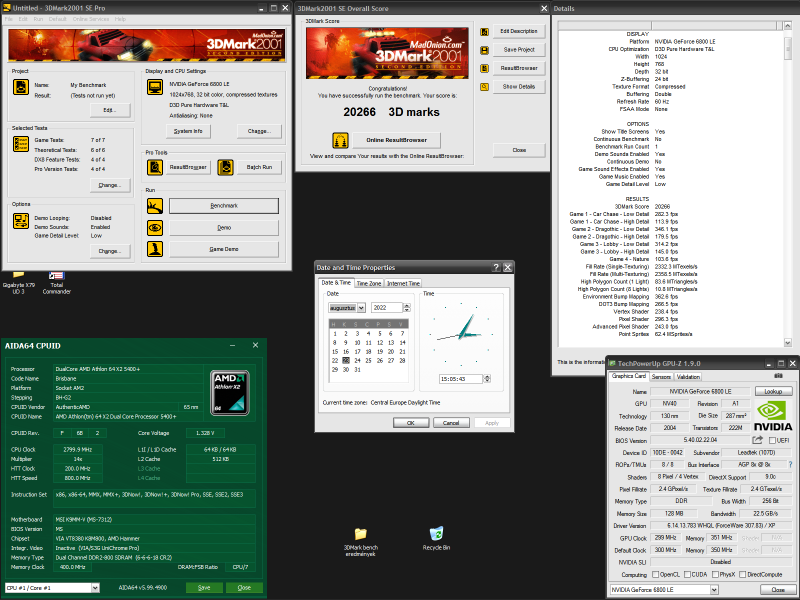Click the Selected Tests icon
Screen dimensions: 800x600
click(x=21, y=144)
